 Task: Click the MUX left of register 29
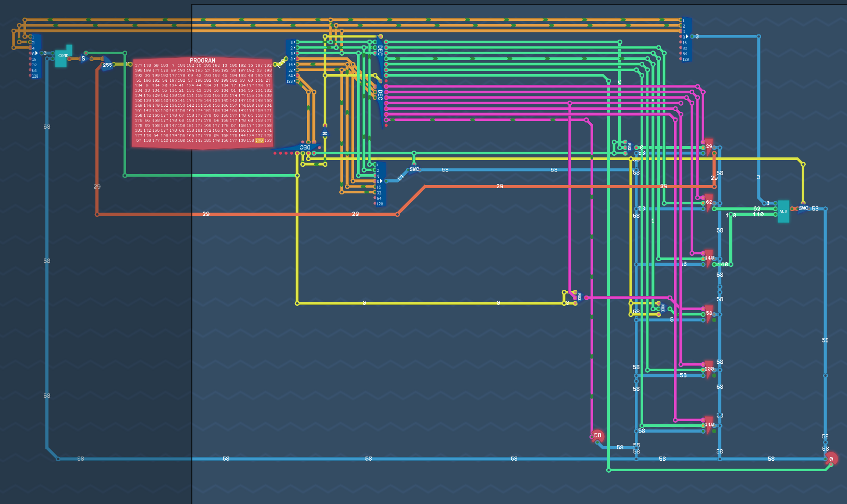629,147
